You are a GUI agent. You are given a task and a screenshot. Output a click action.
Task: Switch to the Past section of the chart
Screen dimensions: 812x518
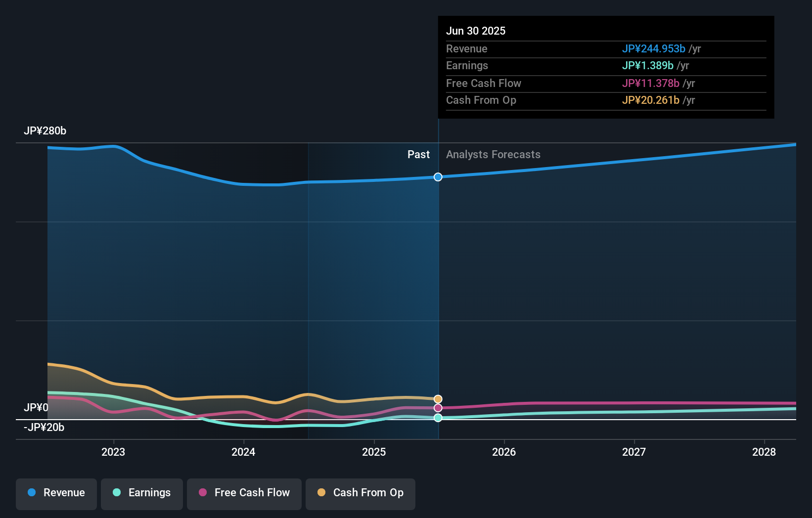(x=419, y=154)
